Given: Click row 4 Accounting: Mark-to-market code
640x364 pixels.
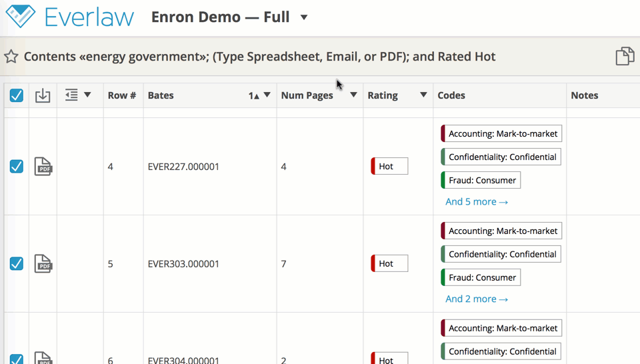Looking at the screenshot, I should [x=501, y=133].
